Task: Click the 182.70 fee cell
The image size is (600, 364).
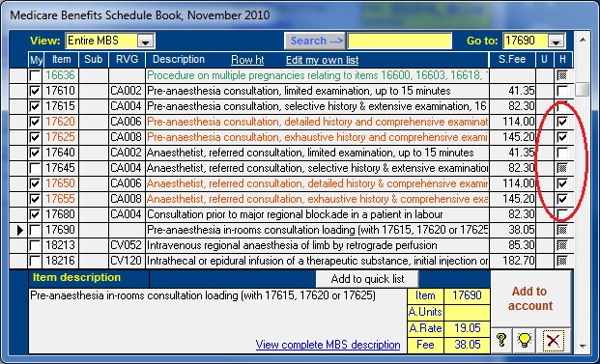Action: click(512, 261)
